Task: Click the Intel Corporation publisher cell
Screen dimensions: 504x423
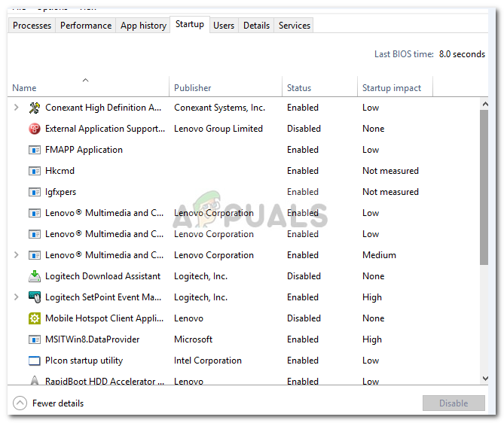Action: (208, 361)
